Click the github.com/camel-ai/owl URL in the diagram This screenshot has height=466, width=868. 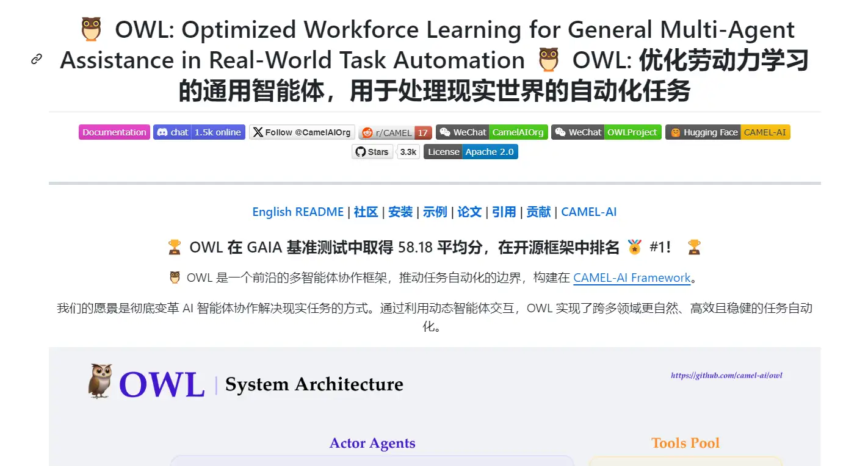point(726,375)
